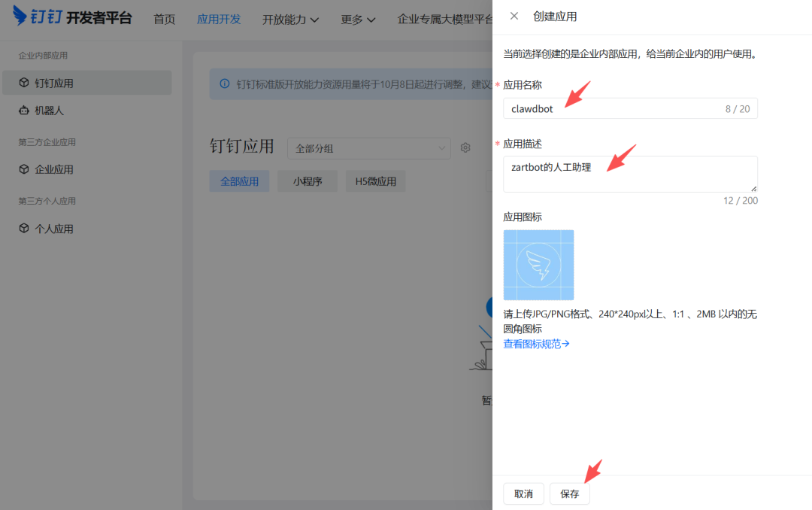Open the 全部分组 group selector

coord(368,147)
